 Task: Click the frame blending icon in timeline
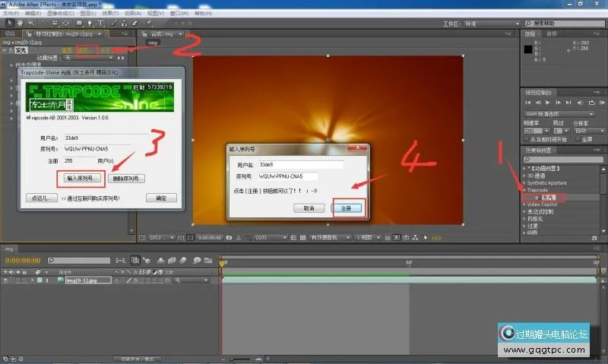point(172,261)
